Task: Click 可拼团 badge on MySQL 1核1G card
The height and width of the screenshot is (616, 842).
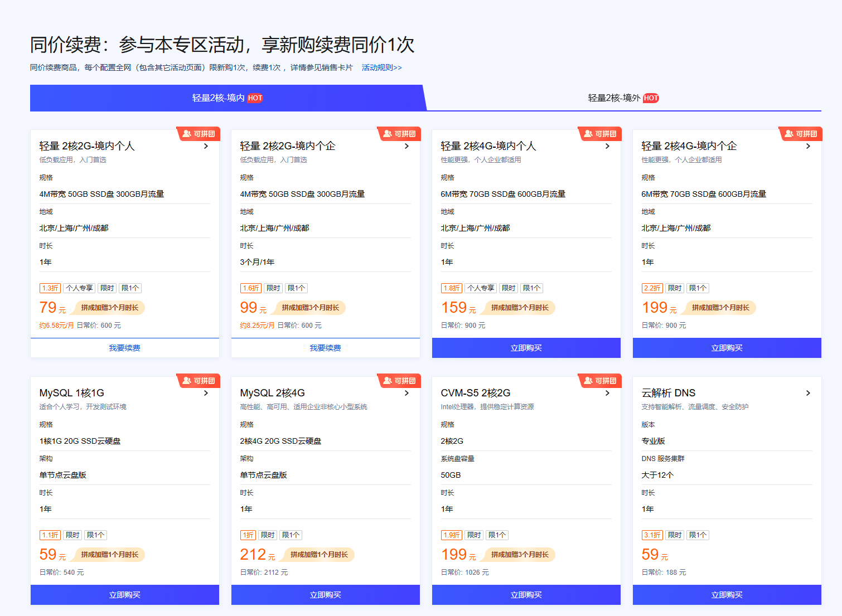Action: tap(199, 381)
